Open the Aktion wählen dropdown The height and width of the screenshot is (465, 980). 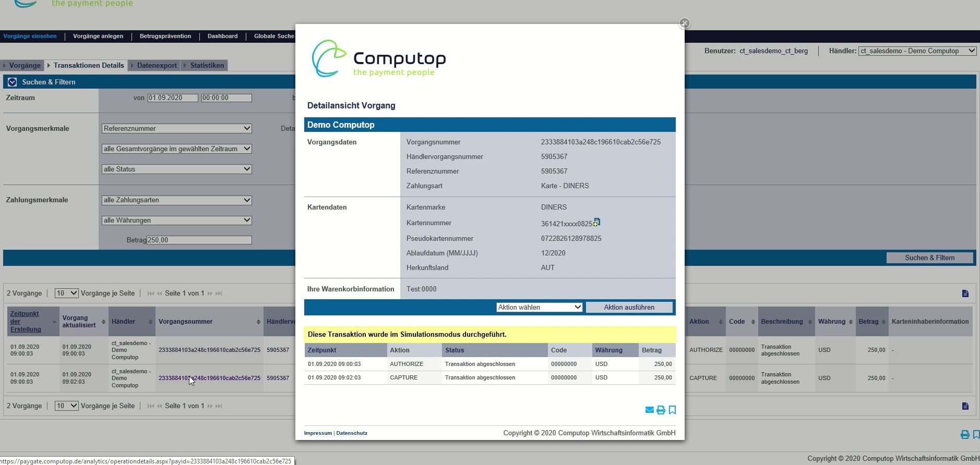point(539,307)
